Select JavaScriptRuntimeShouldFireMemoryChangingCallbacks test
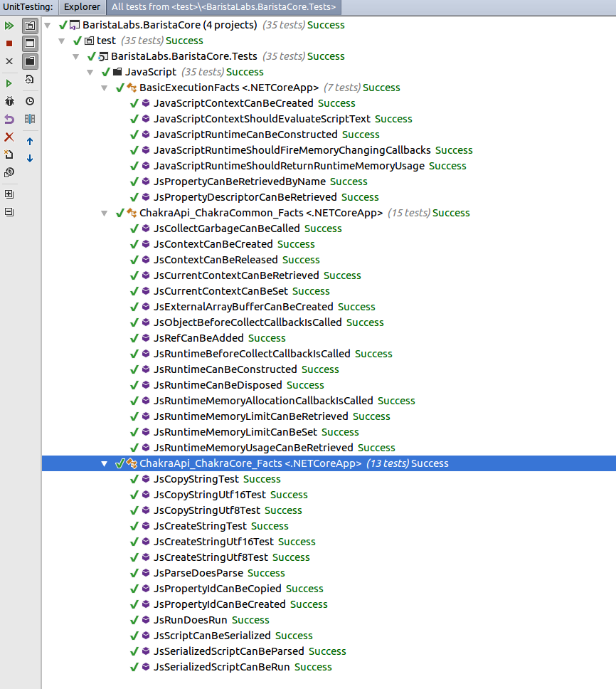616x689 pixels. point(292,150)
